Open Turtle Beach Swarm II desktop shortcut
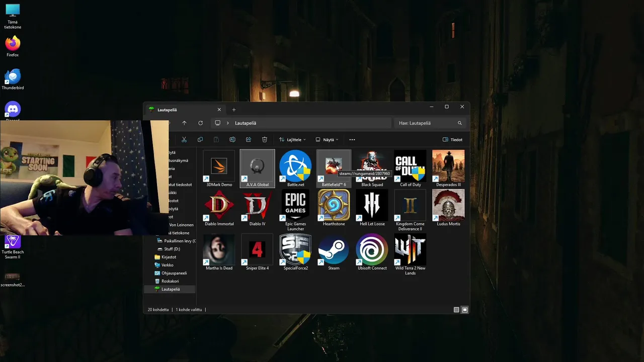The image size is (644, 362). pyautogui.click(x=13, y=247)
